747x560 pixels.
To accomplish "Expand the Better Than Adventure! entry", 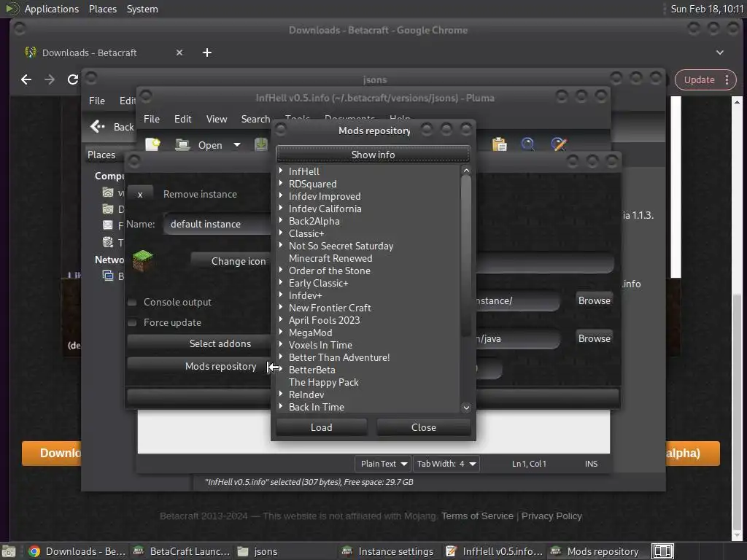I will (x=281, y=356).
